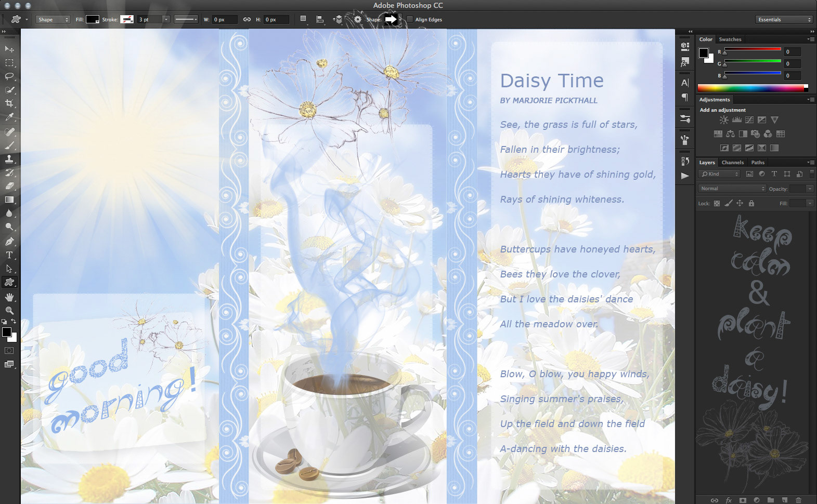Open the Stroke color dropdown
817x504 pixels.
(x=127, y=19)
